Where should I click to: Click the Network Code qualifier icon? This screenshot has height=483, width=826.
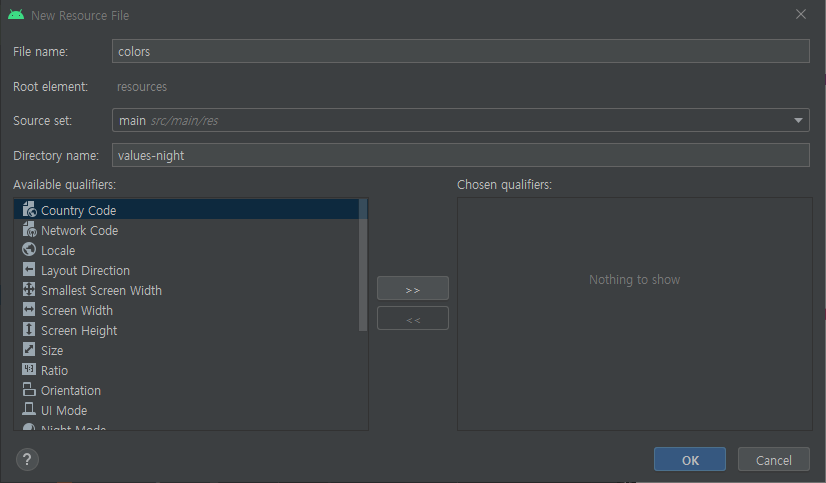30,230
